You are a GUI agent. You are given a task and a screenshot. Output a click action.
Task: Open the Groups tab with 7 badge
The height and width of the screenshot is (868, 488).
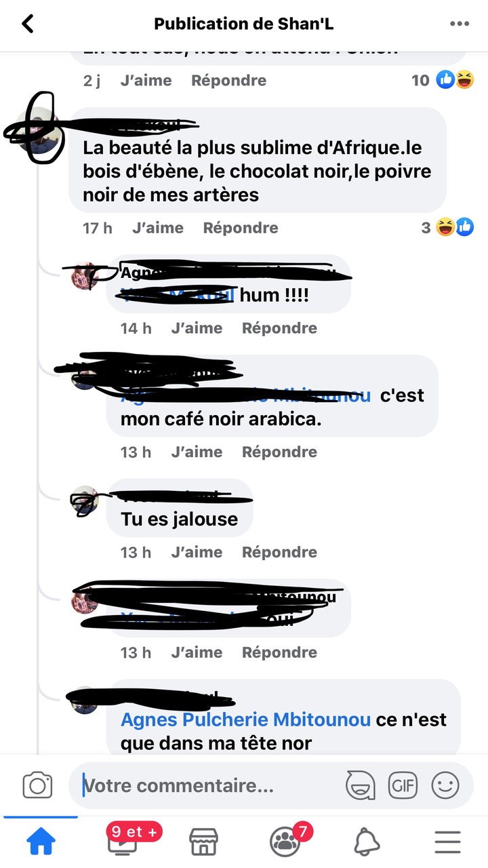286,840
